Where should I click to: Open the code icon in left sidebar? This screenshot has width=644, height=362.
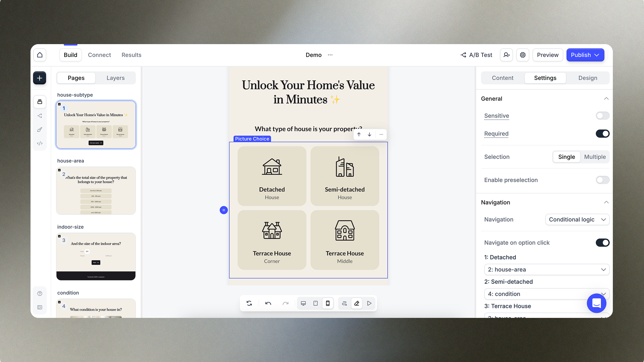(40, 143)
